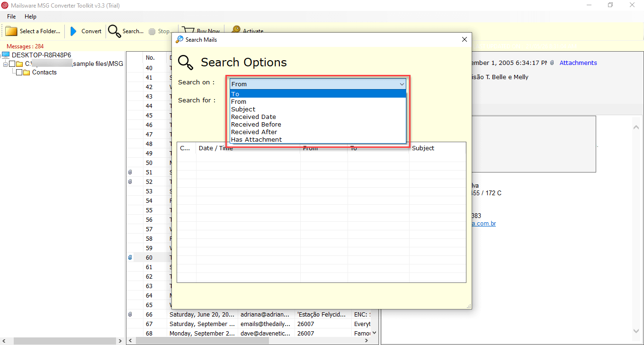The image size is (644, 345).
Task: Select mail row number 55
Action: coord(149,210)
